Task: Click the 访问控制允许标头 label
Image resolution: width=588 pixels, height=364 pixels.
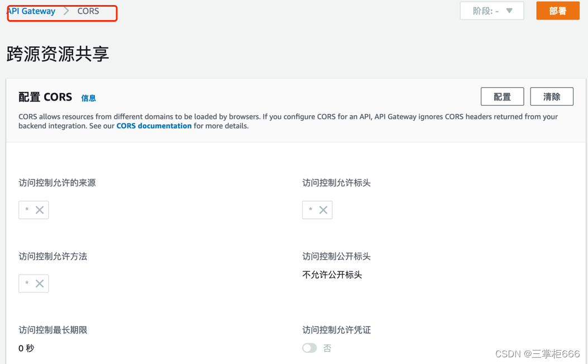Action: pyautogui.click(x=336, y=183)
